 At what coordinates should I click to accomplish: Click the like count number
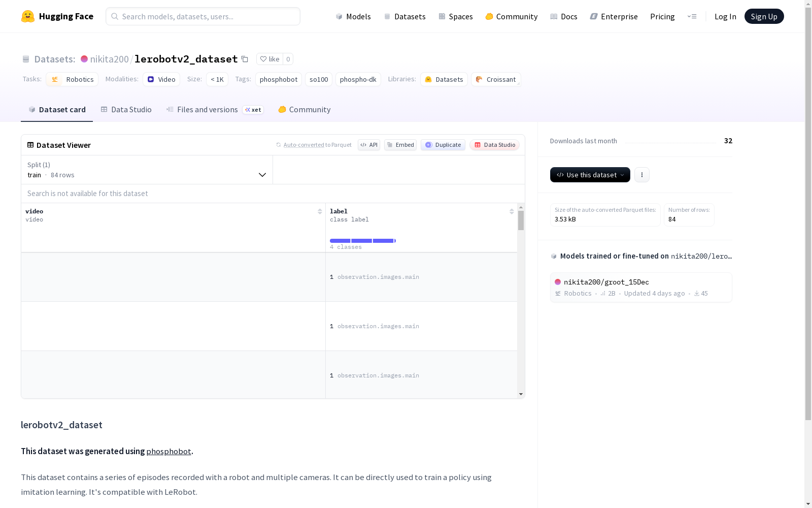click(x=288, y=59)
